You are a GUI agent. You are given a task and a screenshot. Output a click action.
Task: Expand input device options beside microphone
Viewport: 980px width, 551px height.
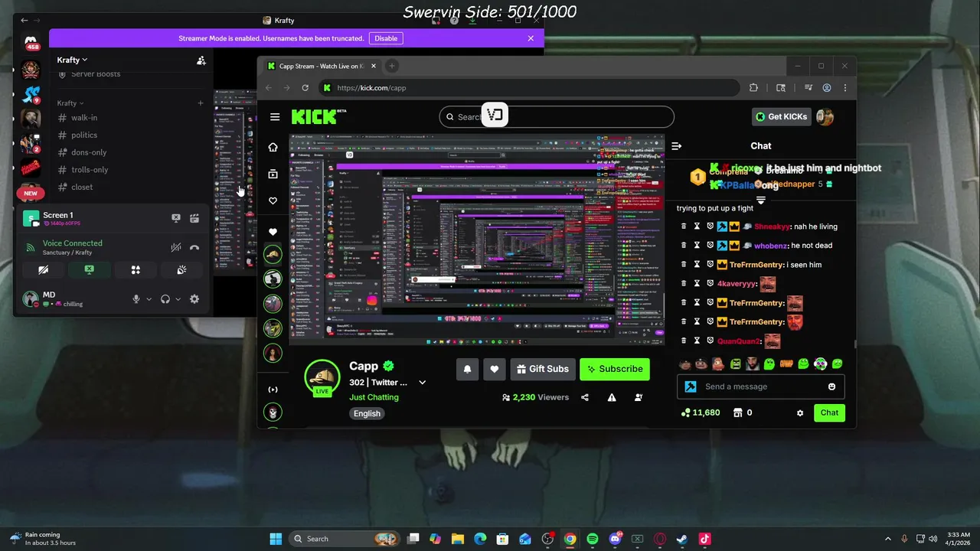(149, 299)
